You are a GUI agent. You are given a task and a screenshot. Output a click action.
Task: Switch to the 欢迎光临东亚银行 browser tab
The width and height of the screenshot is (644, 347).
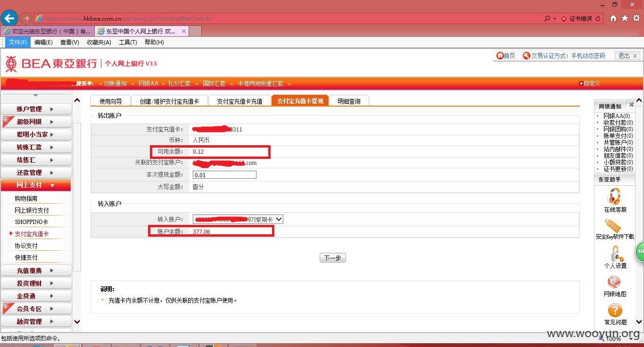point(47,31)
